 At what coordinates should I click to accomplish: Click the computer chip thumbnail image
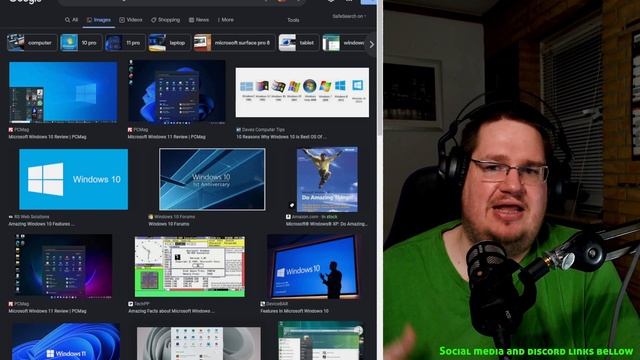[16, 43]
